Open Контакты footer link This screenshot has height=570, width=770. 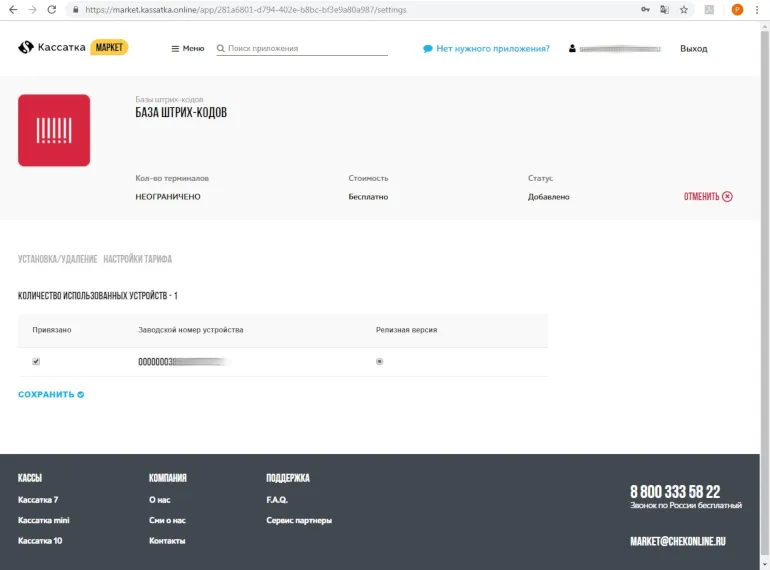(167, 541)
